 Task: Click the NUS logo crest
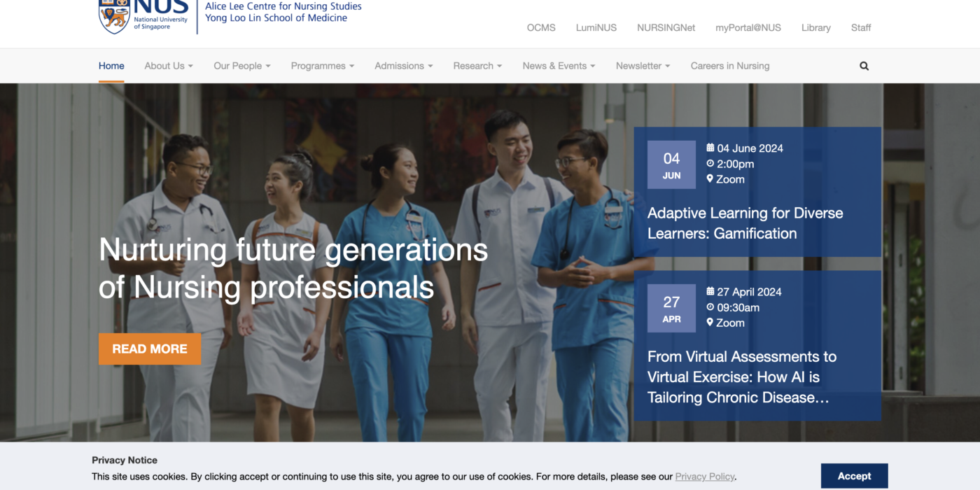pos(114,17)
